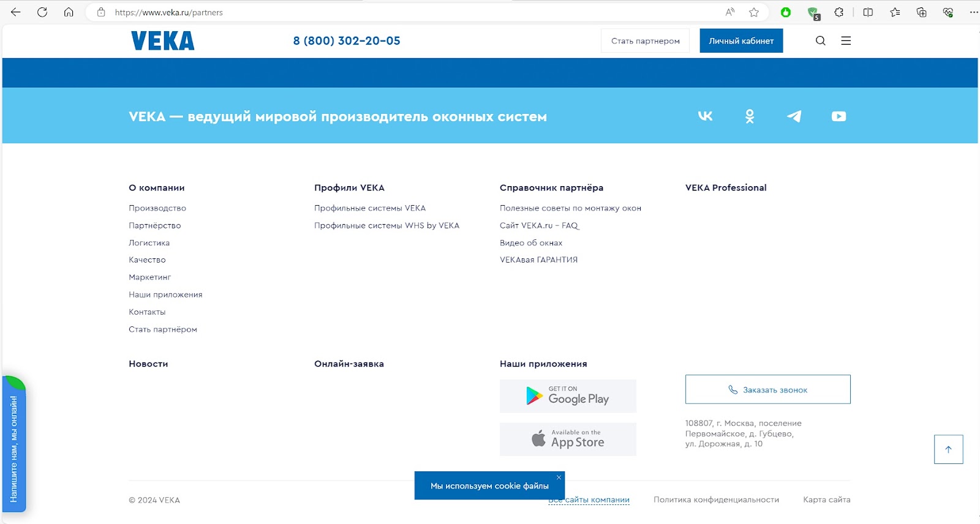Open the Качество link
The height and width of the screenshot is (524, 980).
click(147, 260)
